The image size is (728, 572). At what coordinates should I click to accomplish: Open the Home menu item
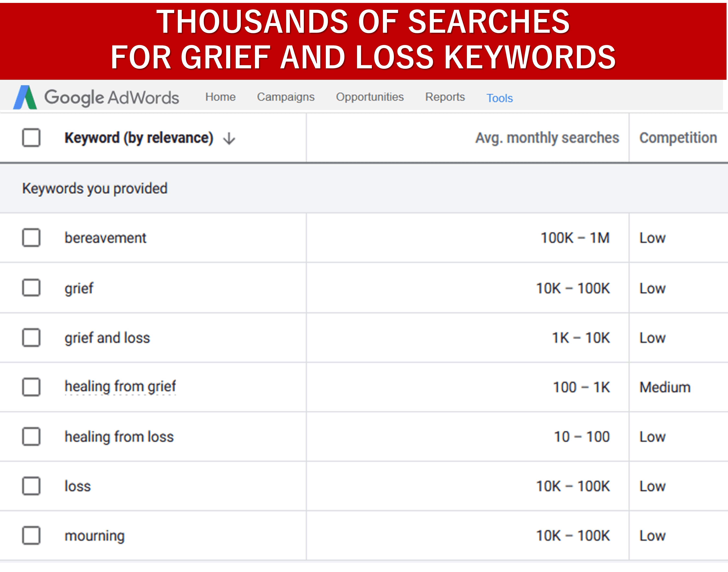coord(220,97)
